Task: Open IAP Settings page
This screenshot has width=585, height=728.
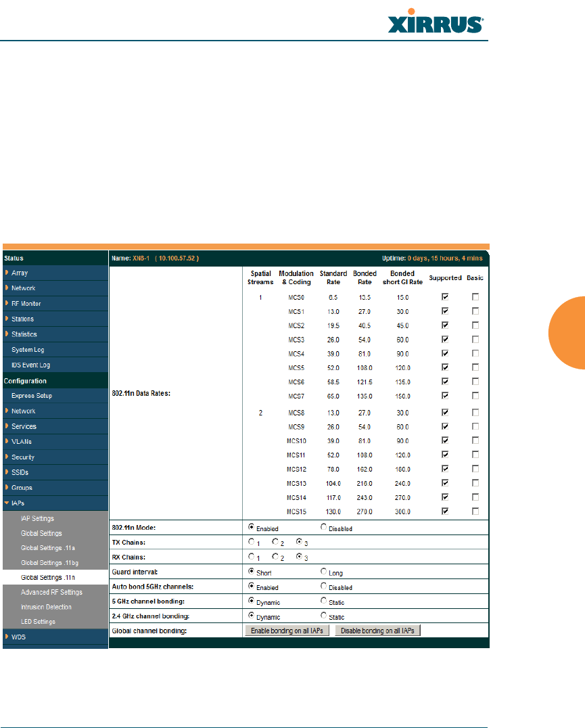Action: 37,518
